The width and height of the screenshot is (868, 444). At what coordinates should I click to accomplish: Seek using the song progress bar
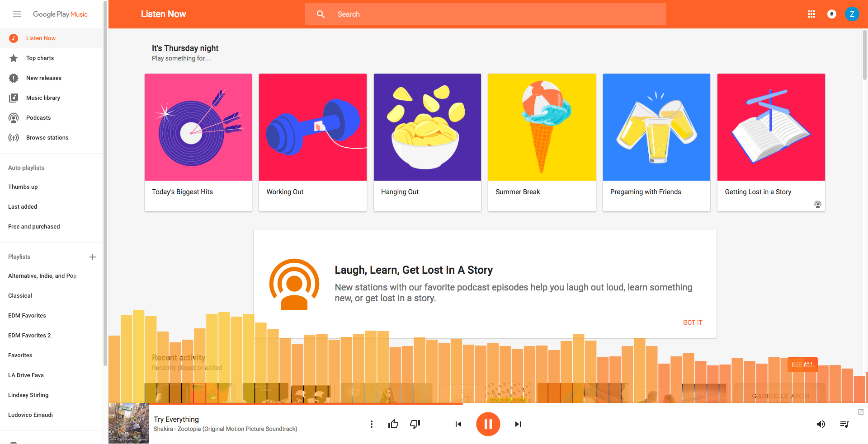coord(488,404)
